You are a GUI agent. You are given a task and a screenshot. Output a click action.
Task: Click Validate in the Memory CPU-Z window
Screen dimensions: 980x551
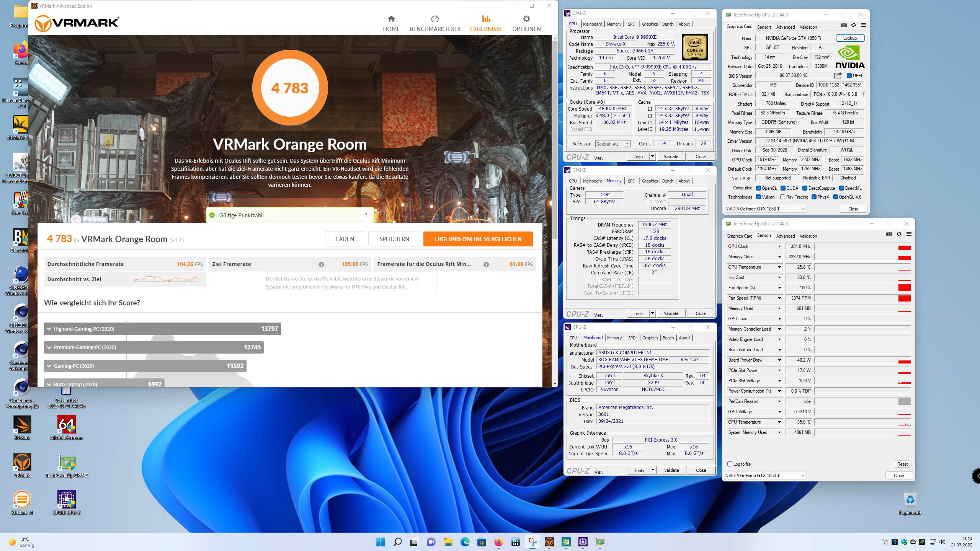tap(671, 313)
